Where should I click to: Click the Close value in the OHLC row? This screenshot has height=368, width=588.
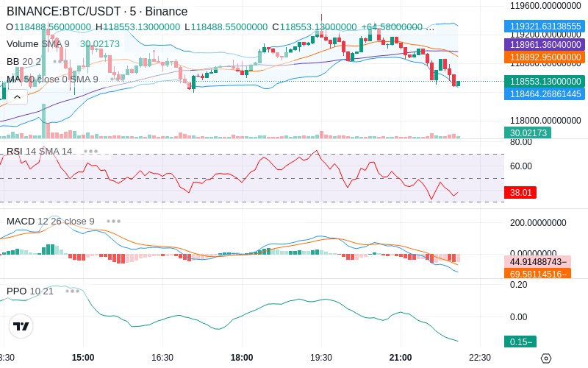[x=318, y=27]
